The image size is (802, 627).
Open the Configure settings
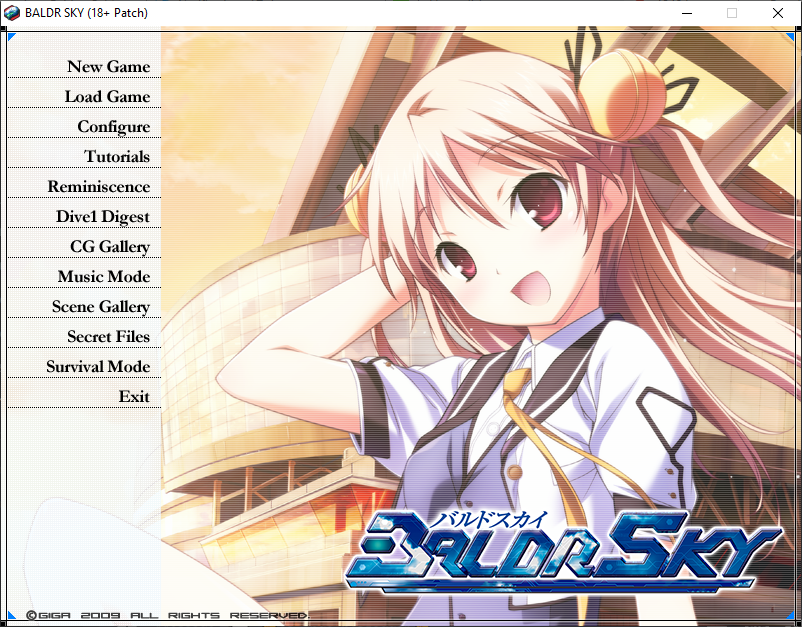pyautogui.click(x=114, y=127)
